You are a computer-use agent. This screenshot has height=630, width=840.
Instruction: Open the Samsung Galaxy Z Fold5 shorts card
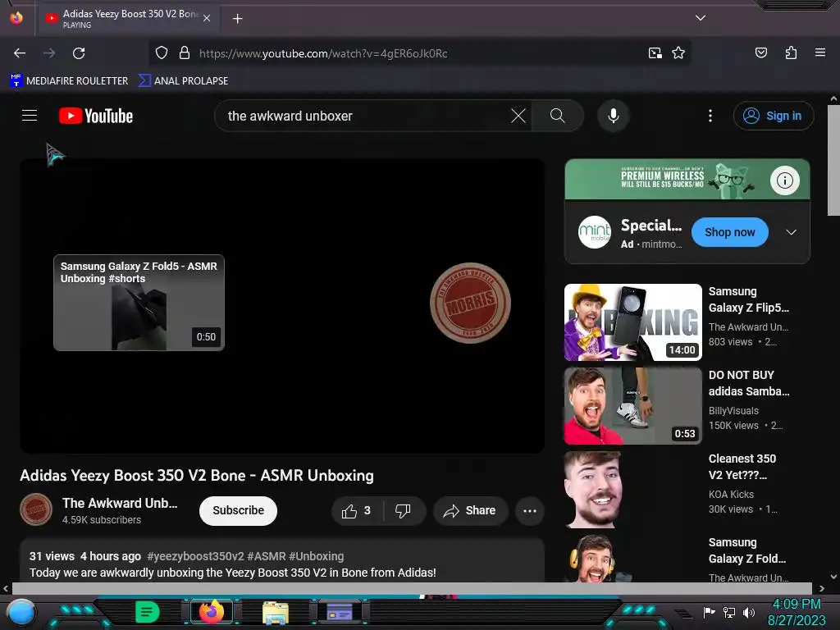(x=139, y=303)
